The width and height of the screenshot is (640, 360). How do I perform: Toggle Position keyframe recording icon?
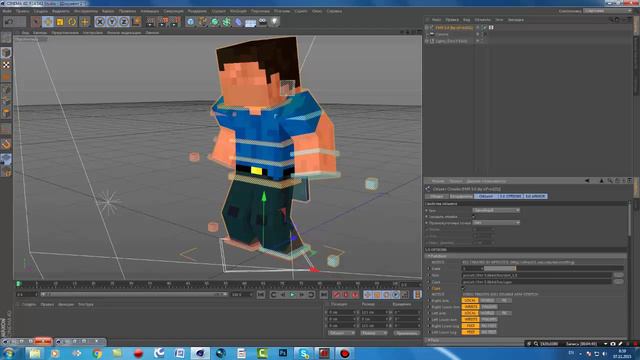tap(368, 294)
